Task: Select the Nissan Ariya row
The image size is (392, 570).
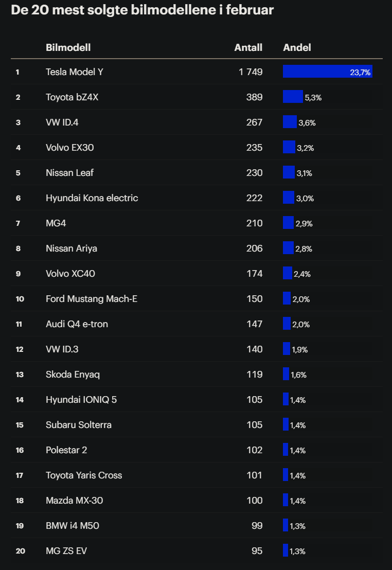Action: click(x=197, y=248)
